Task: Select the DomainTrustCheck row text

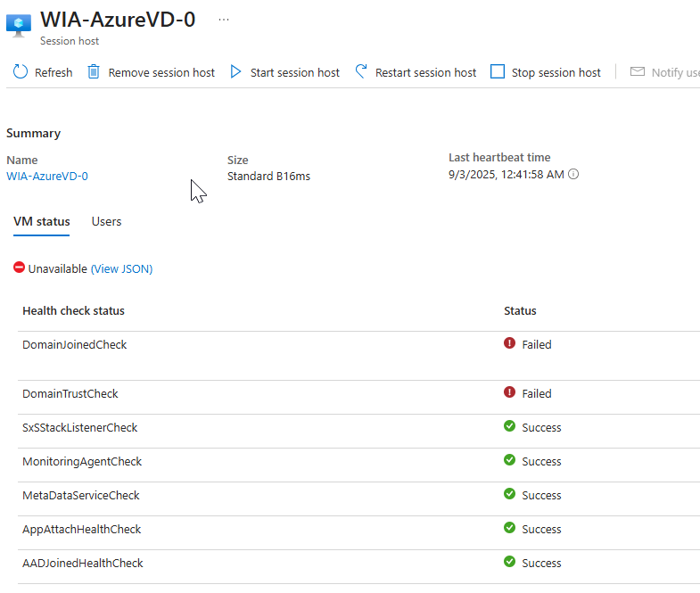Action: point(70,394)
